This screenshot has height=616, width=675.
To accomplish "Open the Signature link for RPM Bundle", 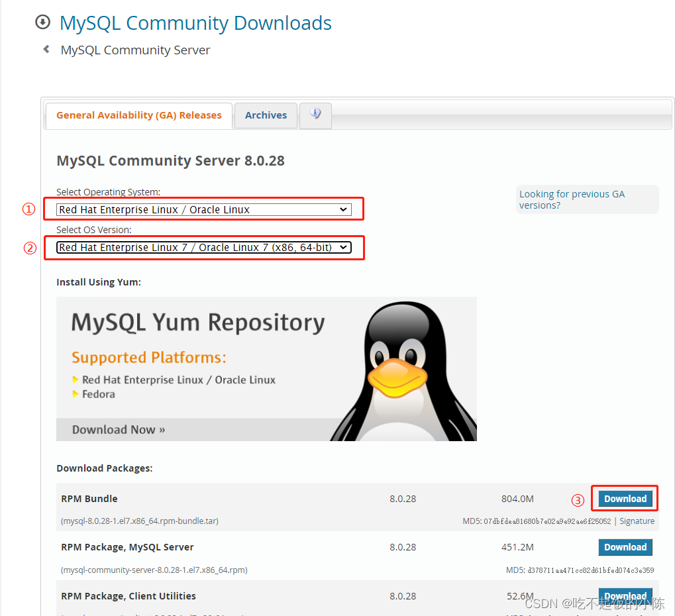I will (x=637, y=521).
